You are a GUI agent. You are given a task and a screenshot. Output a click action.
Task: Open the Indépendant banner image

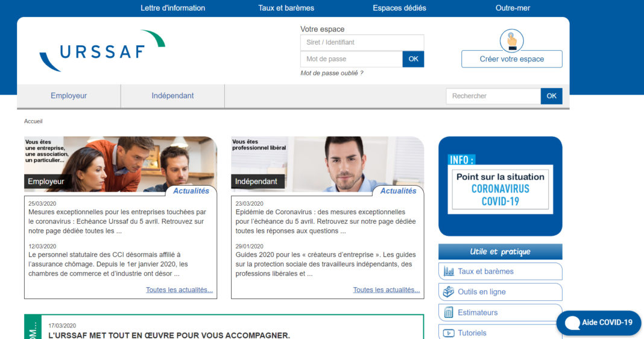point(328,164)
